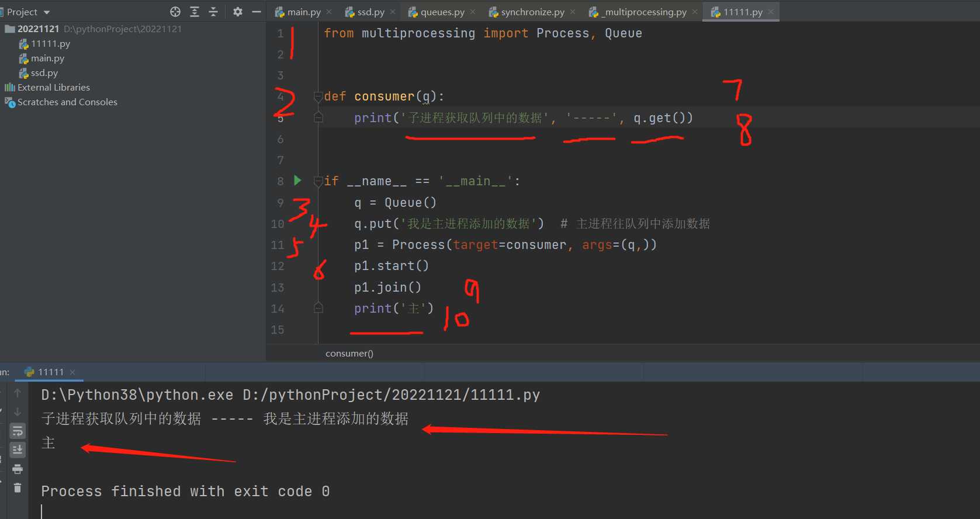
Task: Click the locate/select opened file icon
Action: coord(175,12)
